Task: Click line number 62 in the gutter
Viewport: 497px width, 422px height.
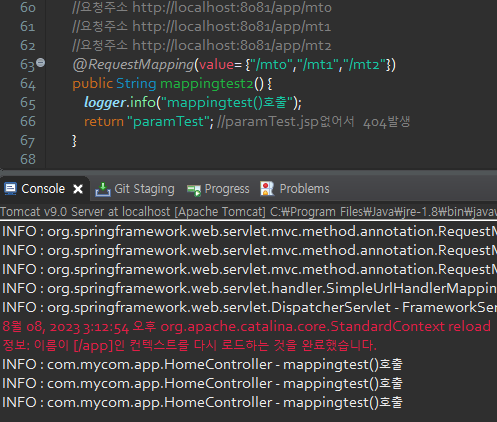Action: point(28,45)
